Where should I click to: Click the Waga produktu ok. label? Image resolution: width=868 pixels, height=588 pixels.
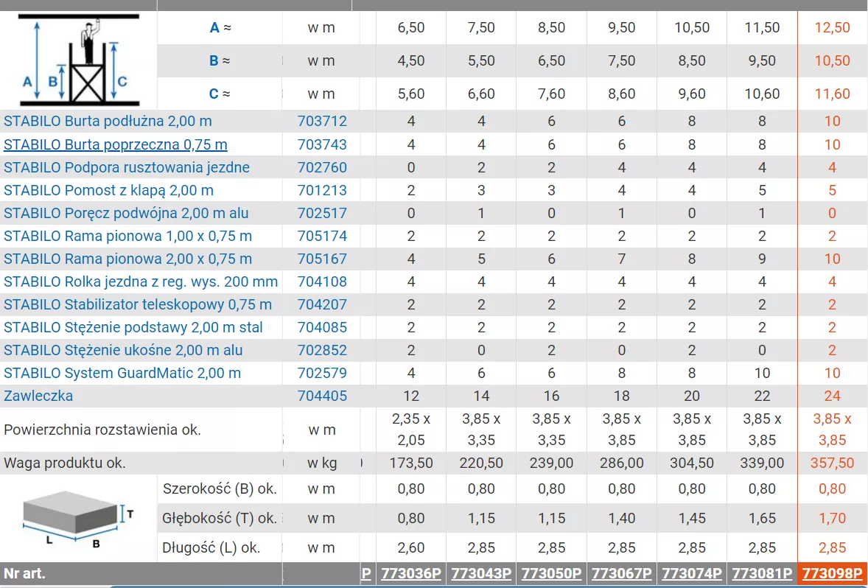tap(65, 463)
